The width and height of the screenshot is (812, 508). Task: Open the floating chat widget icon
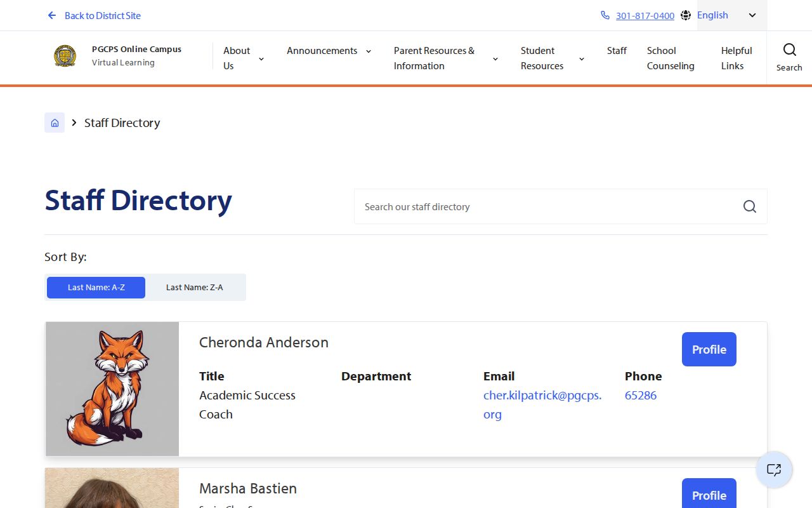point(774,470)
